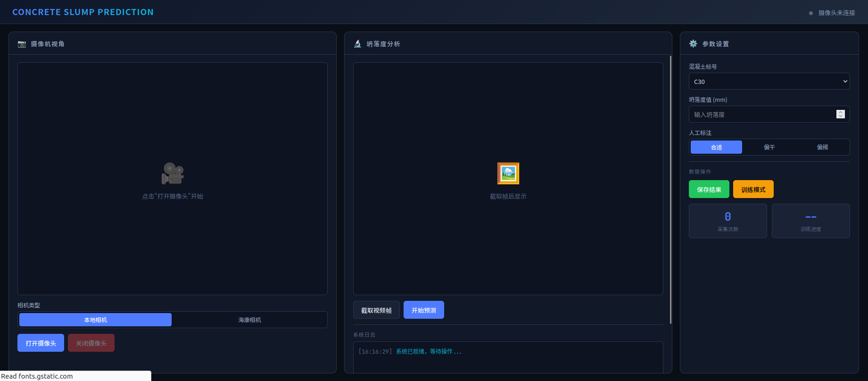868x381 pixels.
Task: Click the CONCRETE SLUMP PREDICTION title
Action: pyautogui.click(x=83, y=12)
